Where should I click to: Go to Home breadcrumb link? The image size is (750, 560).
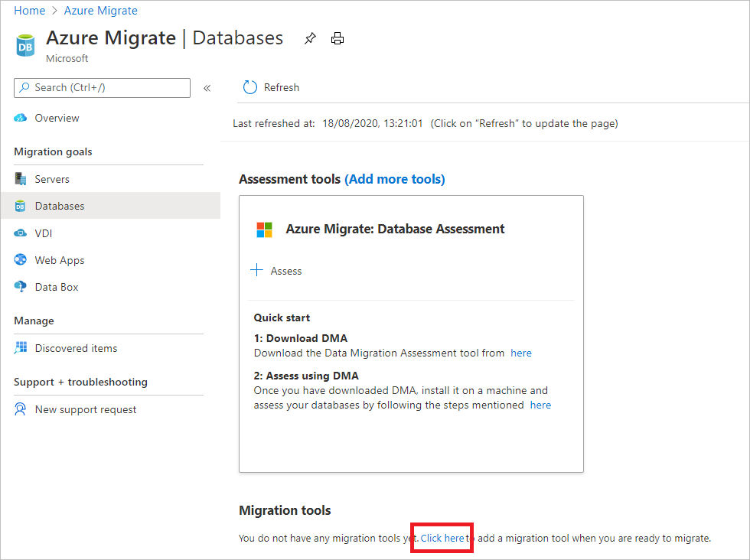pyautogui.click(x=30, y=11)
